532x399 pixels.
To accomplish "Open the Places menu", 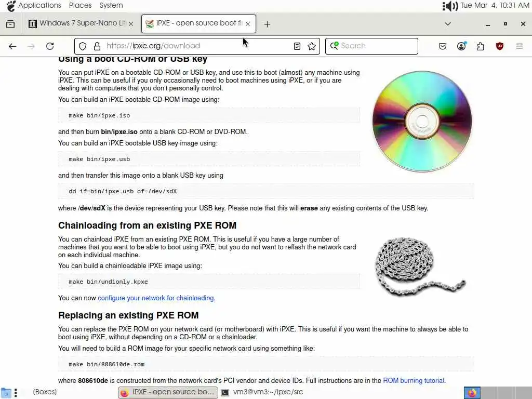I will click(x=80, y=5).
